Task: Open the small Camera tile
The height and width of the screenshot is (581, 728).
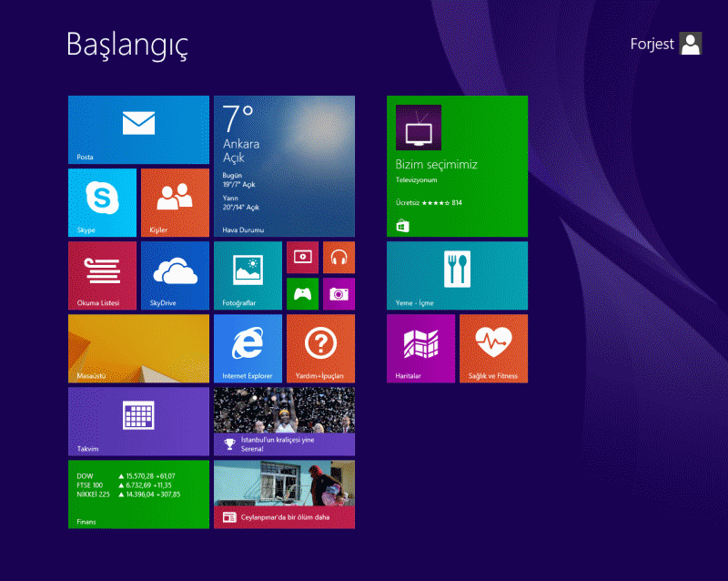Action: coord(339,293)
